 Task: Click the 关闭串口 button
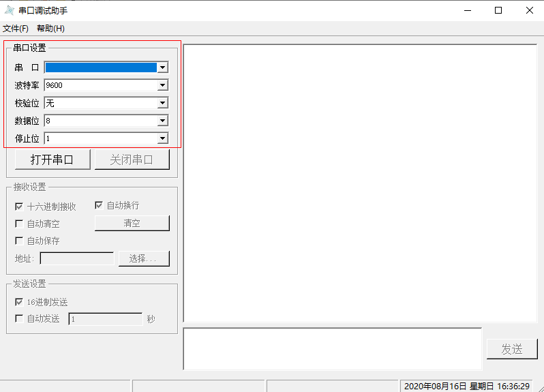131,160
